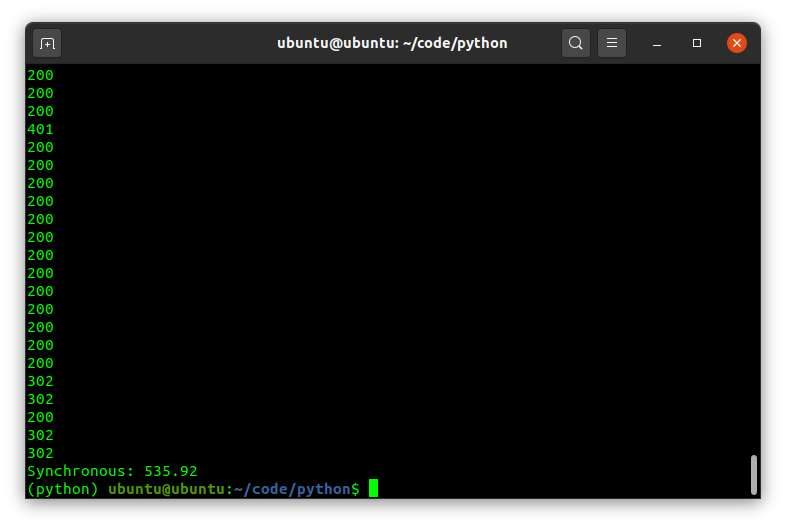Viewport: 786px width, 527px height.
Task: Click the (python) virtualenv label
Action: 63,489
